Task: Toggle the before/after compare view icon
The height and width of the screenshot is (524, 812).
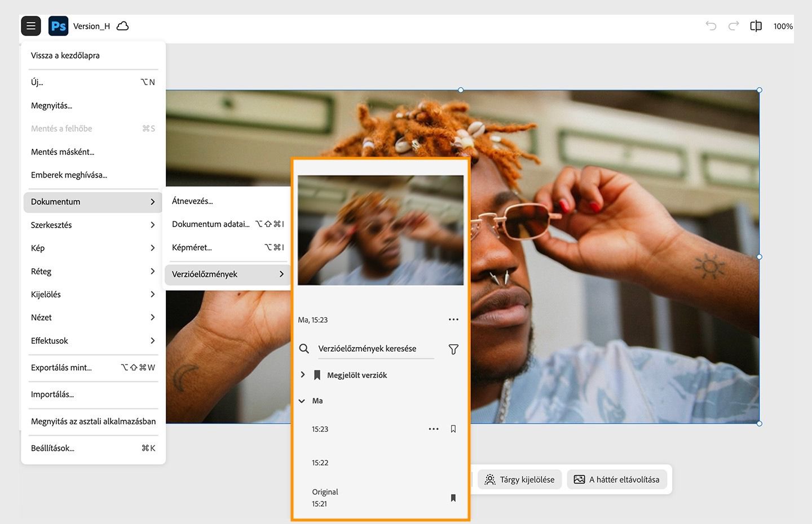Action: click(756, 26)
